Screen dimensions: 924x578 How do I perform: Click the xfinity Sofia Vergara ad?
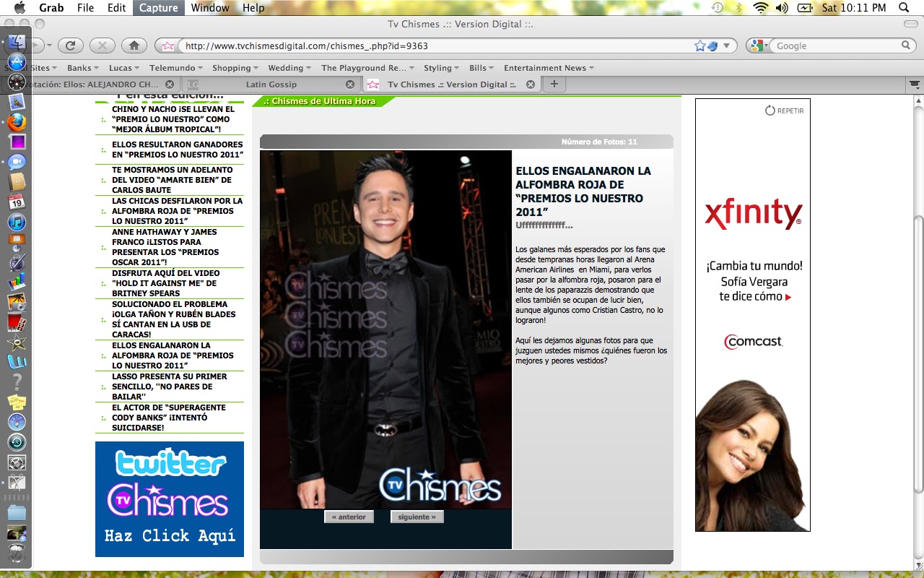753,315
